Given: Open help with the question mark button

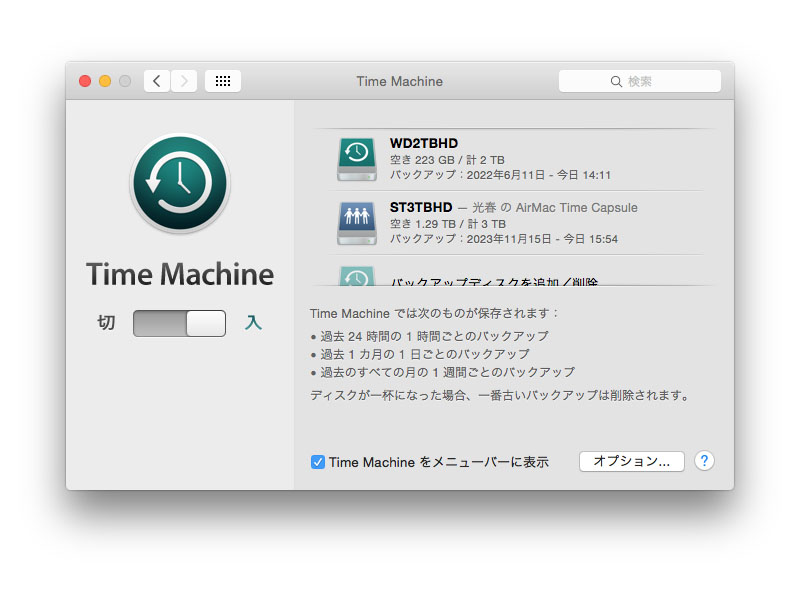Looking at the screenshot, I should (x=704, y=461).
